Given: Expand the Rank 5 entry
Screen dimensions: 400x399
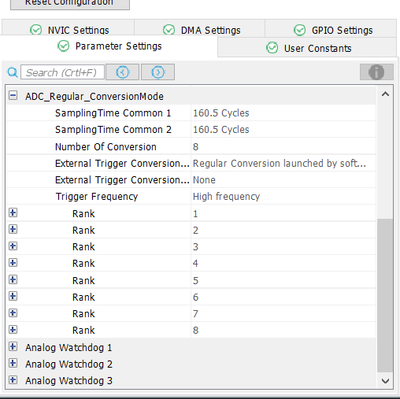Looking at the screenshot, I should pos(13,280).
